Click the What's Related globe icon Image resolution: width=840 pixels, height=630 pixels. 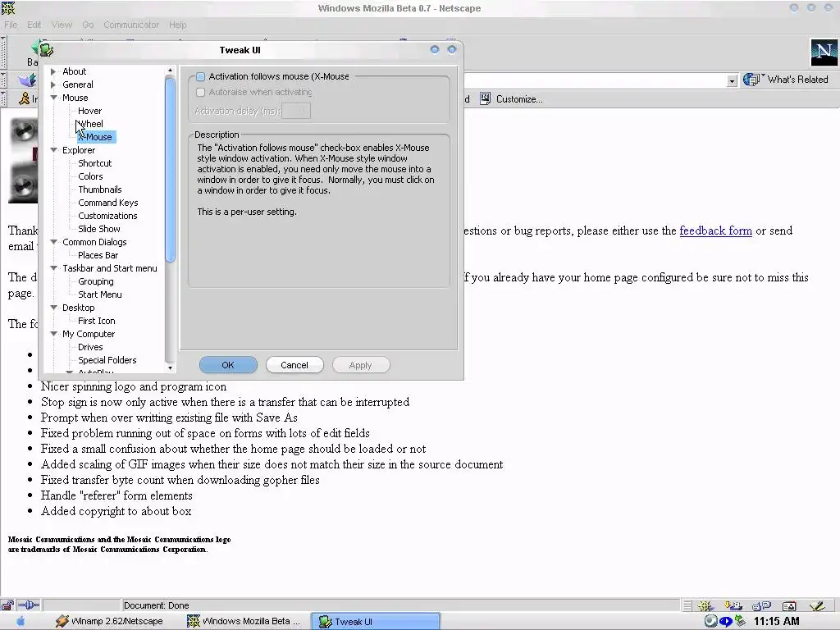[x=751, y=80]
